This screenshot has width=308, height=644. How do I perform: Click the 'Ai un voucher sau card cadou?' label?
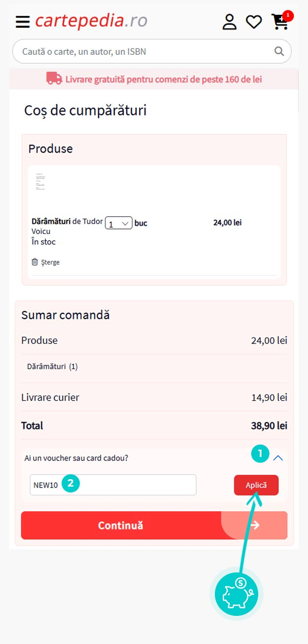[x=76, y=458]
